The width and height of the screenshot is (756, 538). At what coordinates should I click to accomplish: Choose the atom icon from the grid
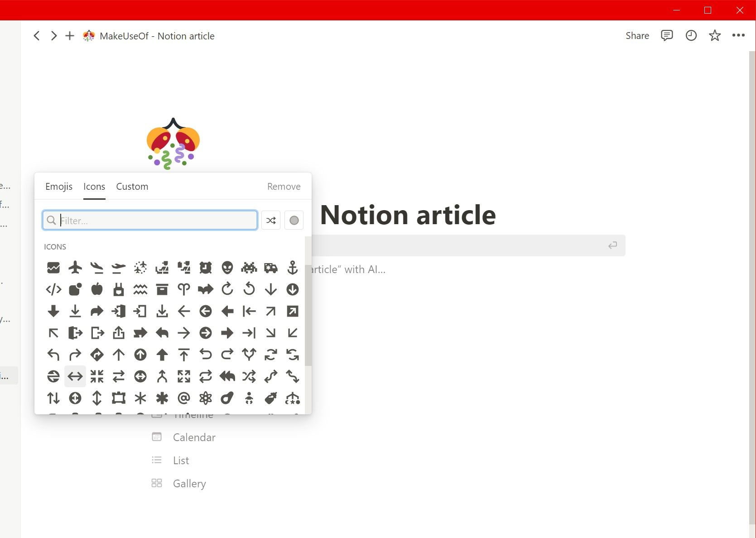coord(206,398)
